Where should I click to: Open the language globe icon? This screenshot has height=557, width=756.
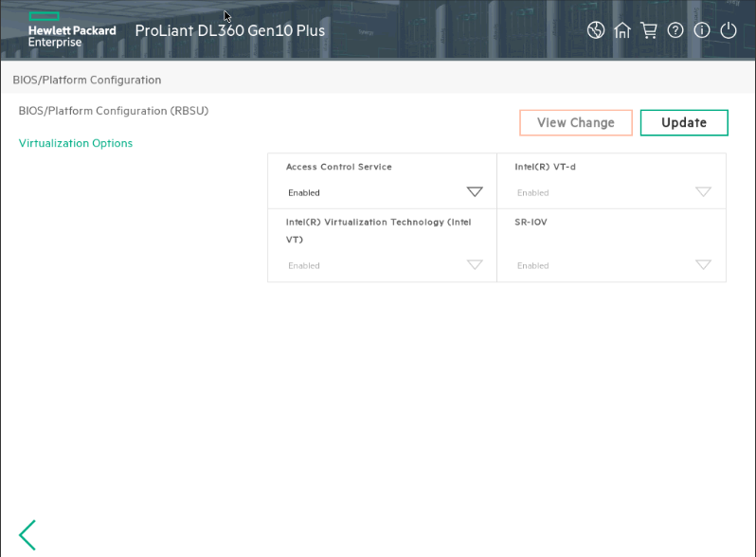click(596, 30)
